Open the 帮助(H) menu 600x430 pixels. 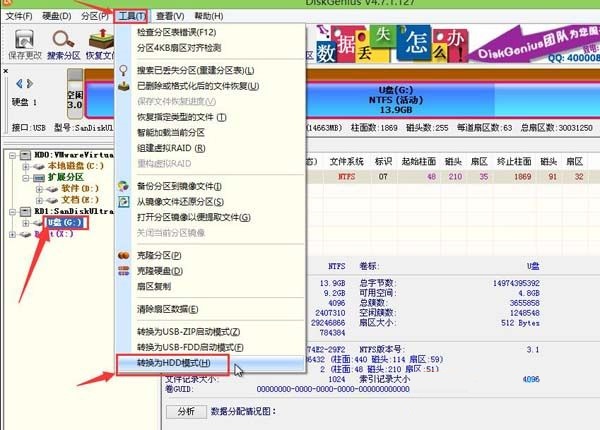pos(209,16)
